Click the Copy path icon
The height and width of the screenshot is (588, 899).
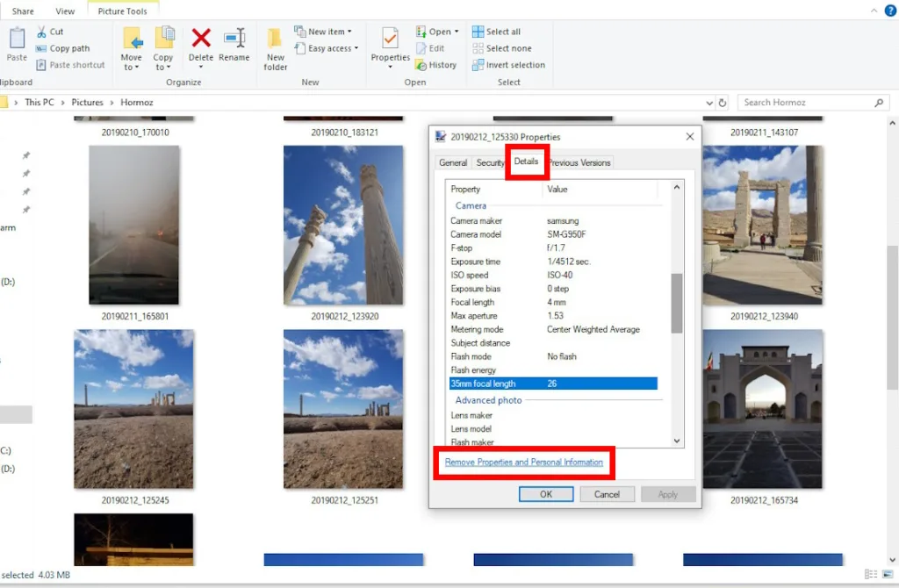pos(43,48)
